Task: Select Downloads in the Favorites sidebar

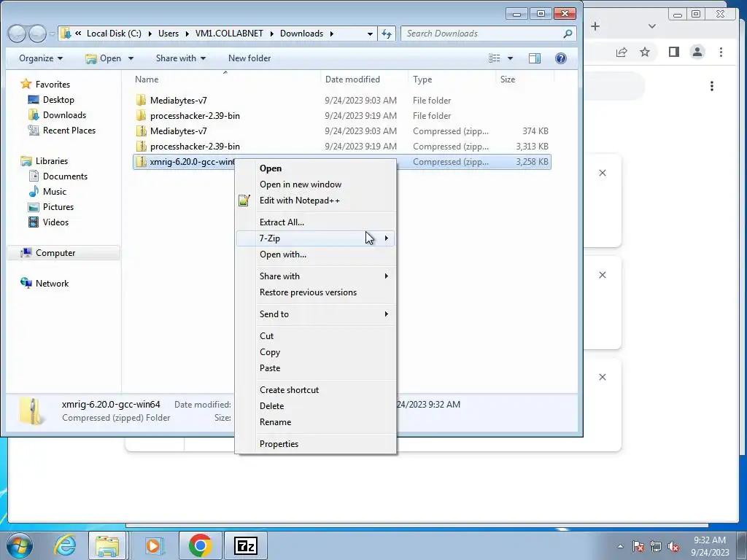Action: point(58,114)
